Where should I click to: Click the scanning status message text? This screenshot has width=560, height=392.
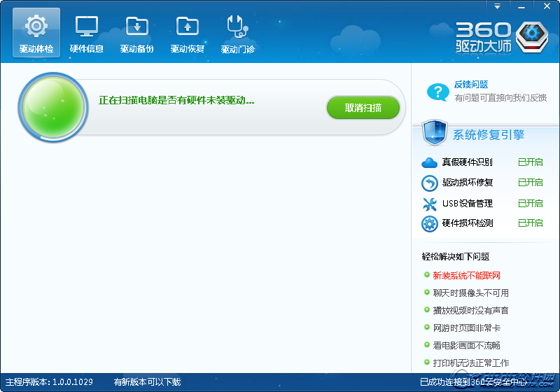[x=176, y=100]
